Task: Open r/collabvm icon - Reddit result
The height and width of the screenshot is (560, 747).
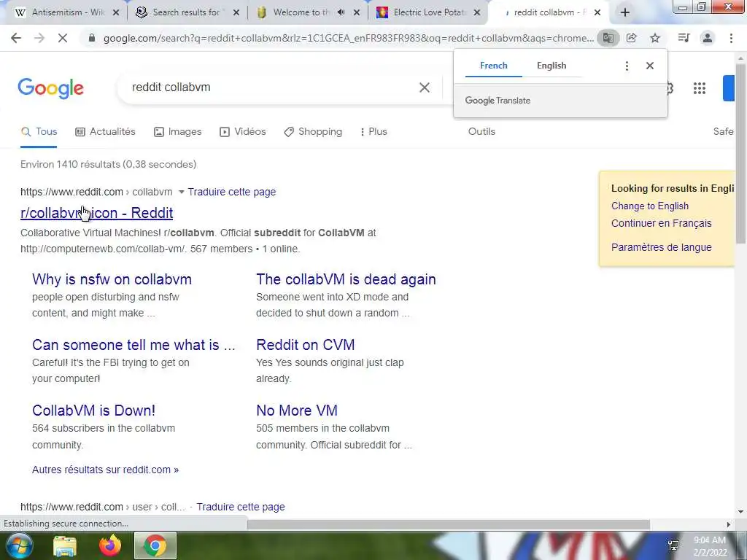Action: (x=97, y=213)
